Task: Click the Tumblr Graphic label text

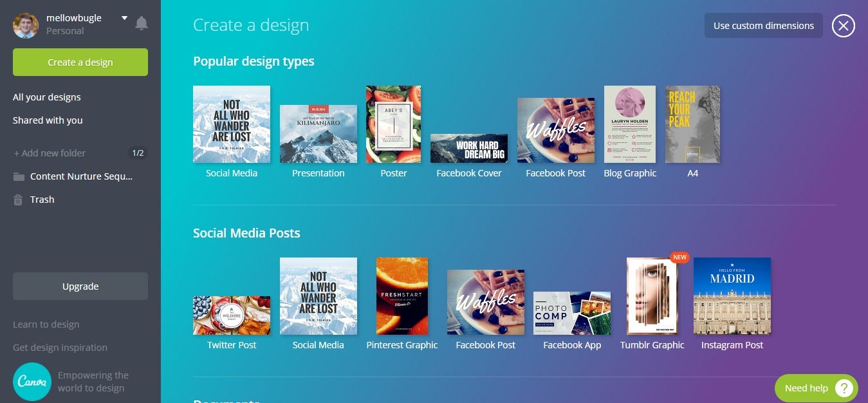Action: tap(652, 345)
